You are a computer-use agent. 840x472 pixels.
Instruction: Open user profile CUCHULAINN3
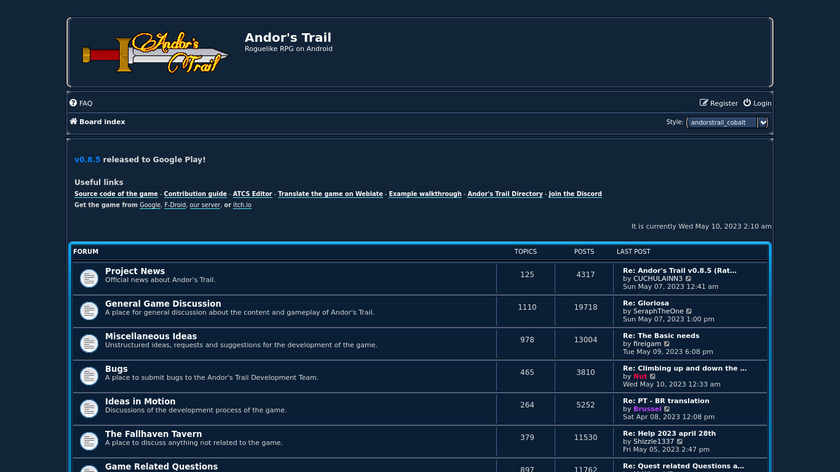[x=658, y=279]
